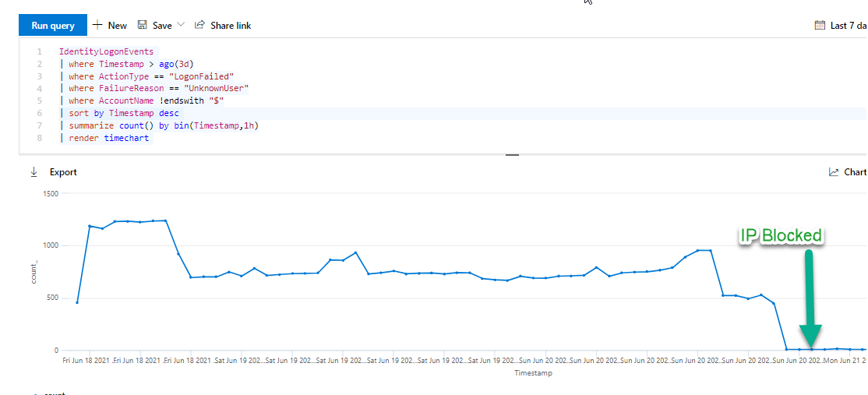Image resolution: width=868 pixels, height=395 pixels.
Task: Click the plus icon beside New
Action: [97, 25]
